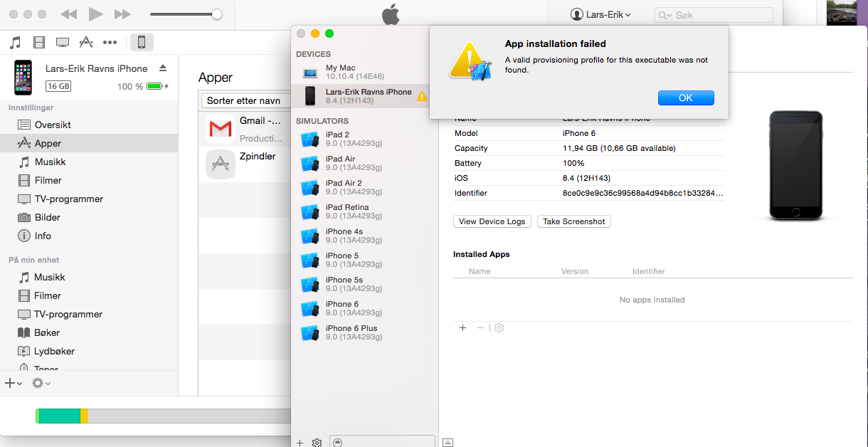Click the filter field at Devices sidebar bottom
The height and width of the screenshot is (447, 868).
[383, 441]
